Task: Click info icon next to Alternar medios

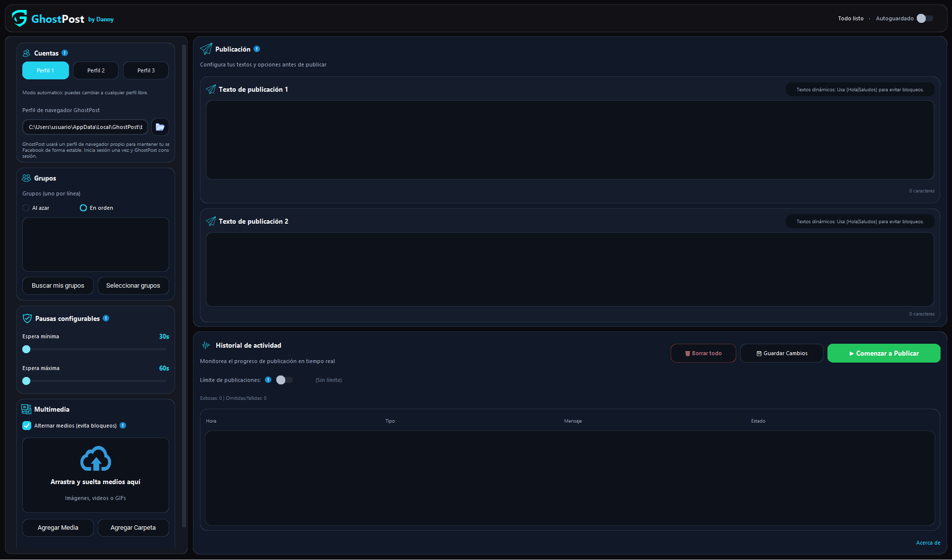Action: click(x=123, y=426)
